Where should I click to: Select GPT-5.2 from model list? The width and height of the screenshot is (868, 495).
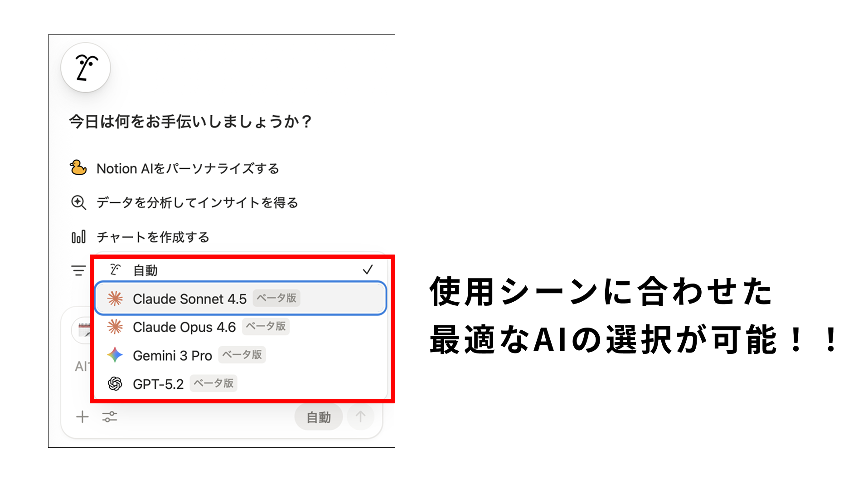click(241, 384)
